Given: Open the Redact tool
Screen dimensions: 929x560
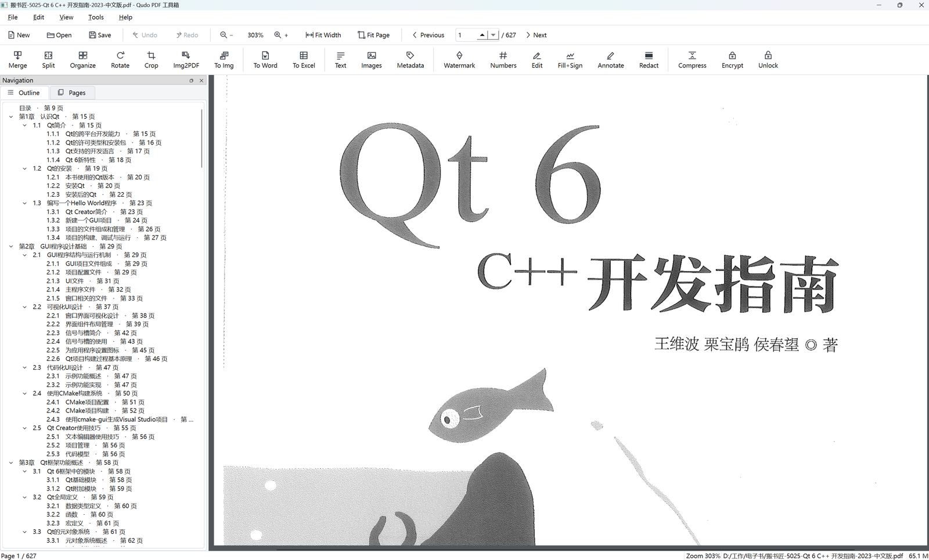Looking at the screenshot, I should 649,59.
